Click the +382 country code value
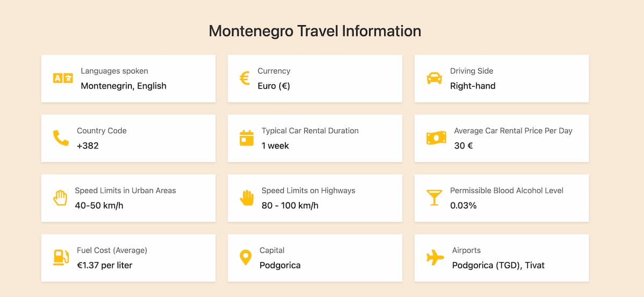This screenshot has width=644, height=297. coord(88,146)
